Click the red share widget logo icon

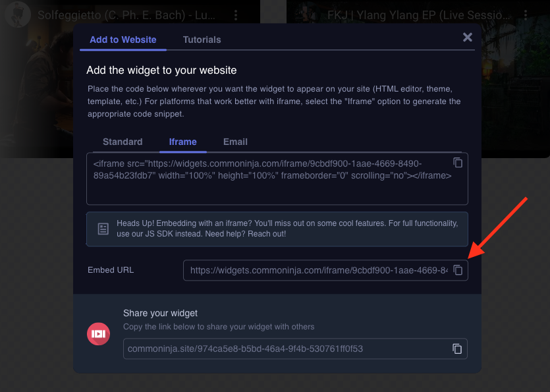point(98,333)
